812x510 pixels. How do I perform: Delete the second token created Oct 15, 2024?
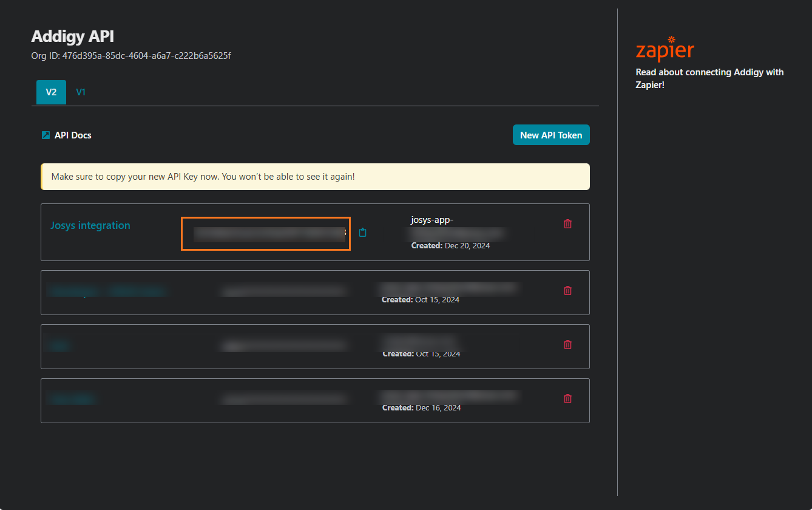pos(568,344)
